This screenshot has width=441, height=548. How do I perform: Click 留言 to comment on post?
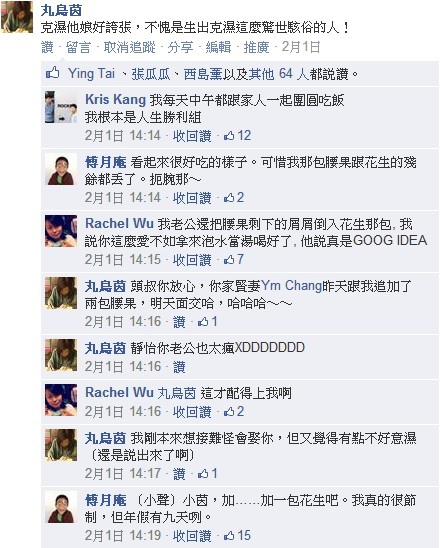pyautogui.click(x=79, y=47)
